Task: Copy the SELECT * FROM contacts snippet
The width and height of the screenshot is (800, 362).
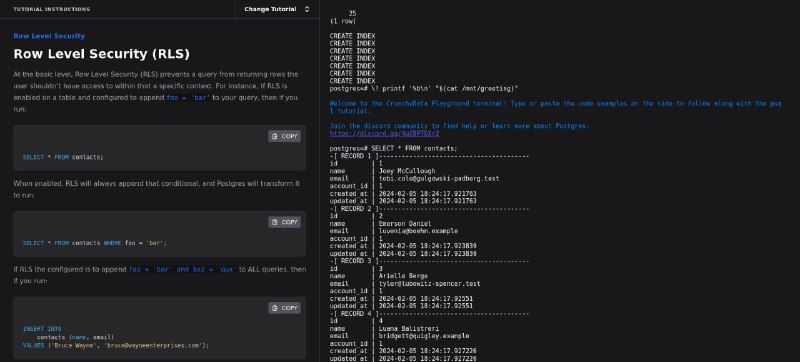Action: (285, 136)
